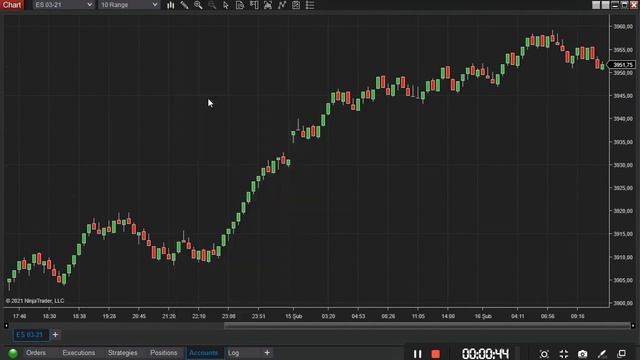
Task: Open the bar type chart style icon
Action: point(171,5)
